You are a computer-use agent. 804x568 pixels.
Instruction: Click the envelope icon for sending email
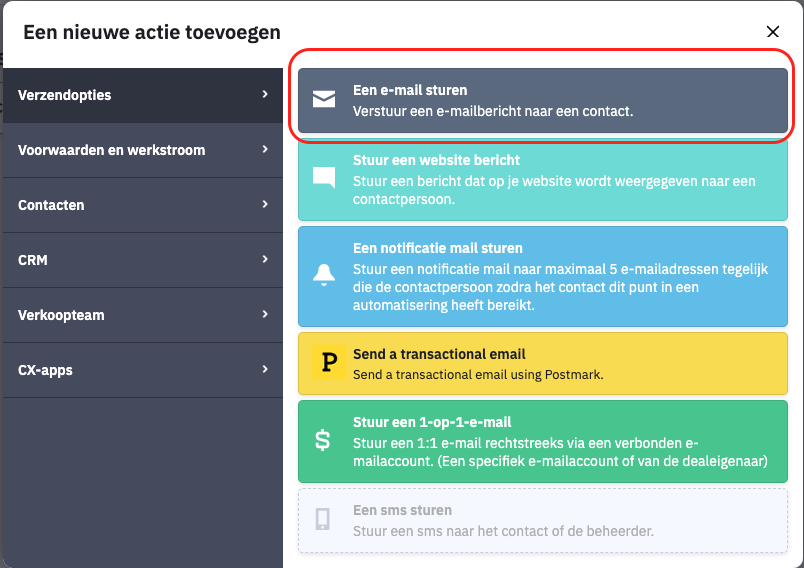324,99
